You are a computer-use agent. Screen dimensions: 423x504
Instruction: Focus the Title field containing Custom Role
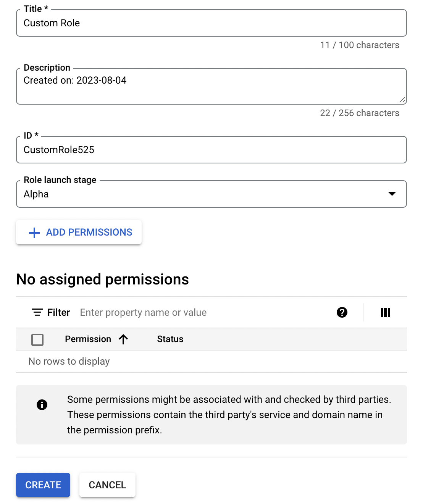(211, 23)
